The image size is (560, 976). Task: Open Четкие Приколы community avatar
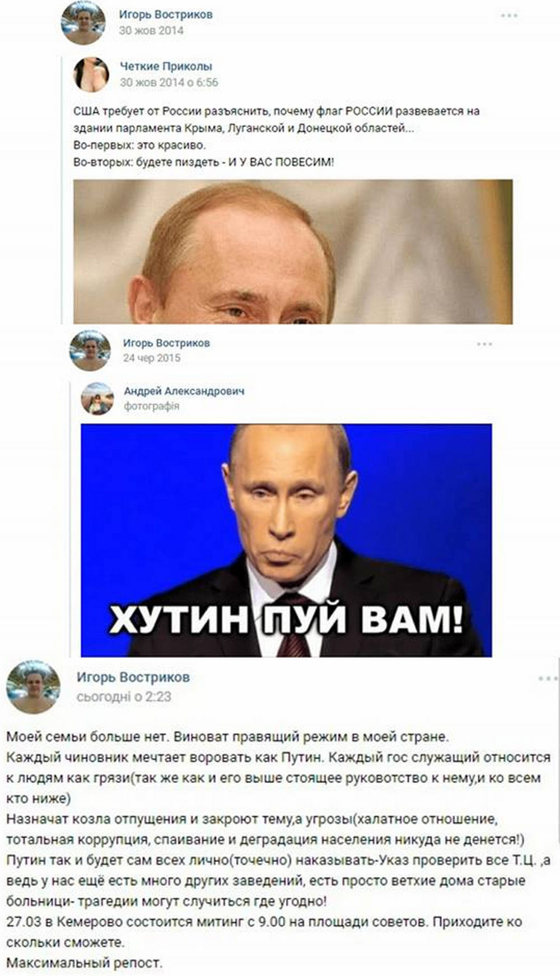tap(91, 74)
